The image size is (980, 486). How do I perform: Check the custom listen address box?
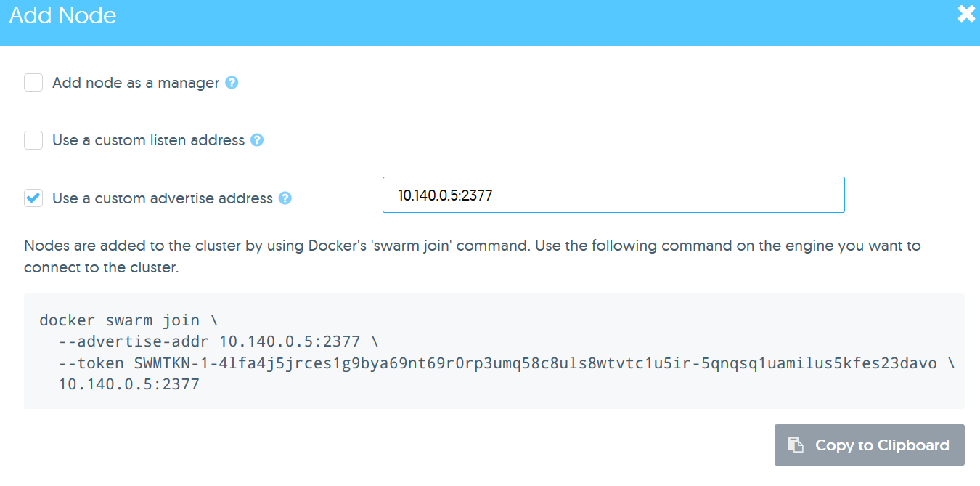pyautogui.click(x=33, y=140)
